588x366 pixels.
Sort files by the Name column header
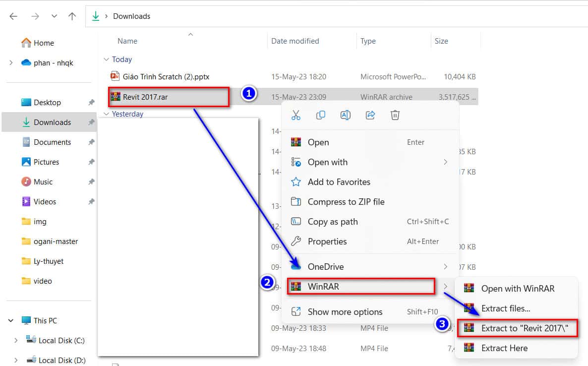pos(127,41)
